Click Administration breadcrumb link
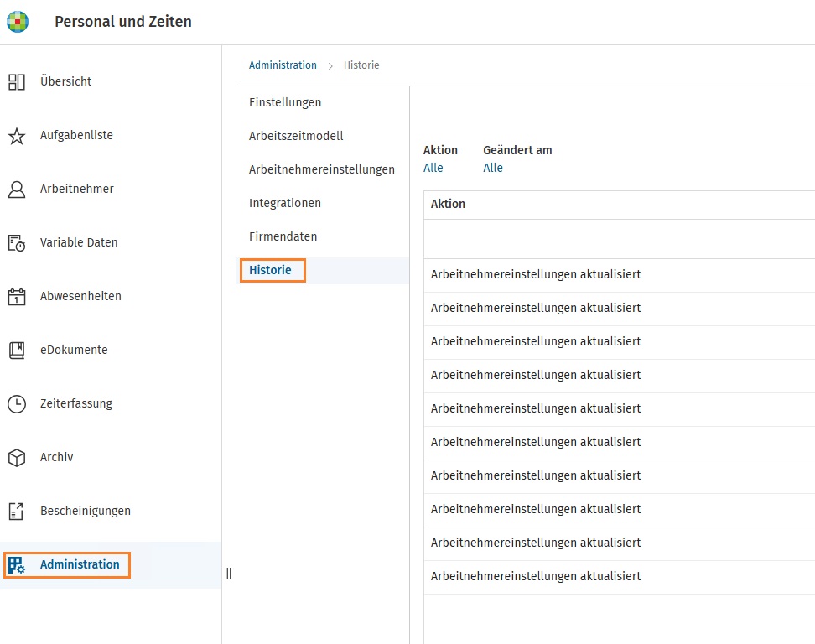The image size is (815, 644). (283, 65)
